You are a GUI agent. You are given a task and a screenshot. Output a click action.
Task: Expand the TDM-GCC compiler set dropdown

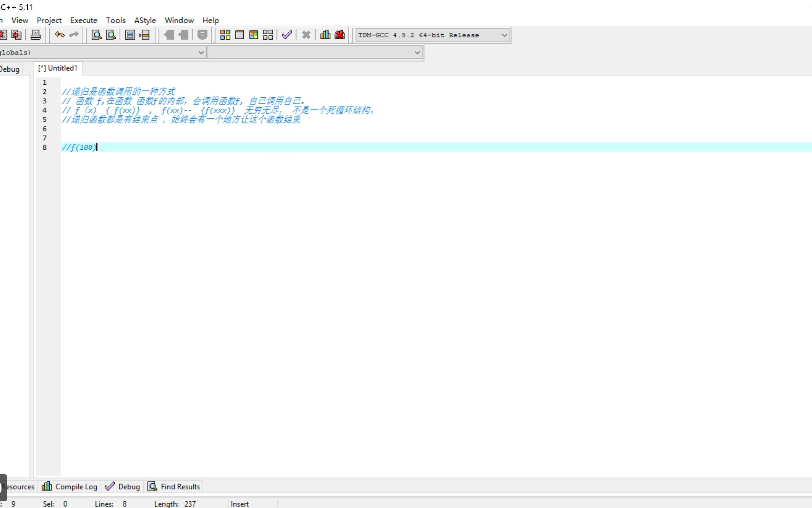point(504,35)
